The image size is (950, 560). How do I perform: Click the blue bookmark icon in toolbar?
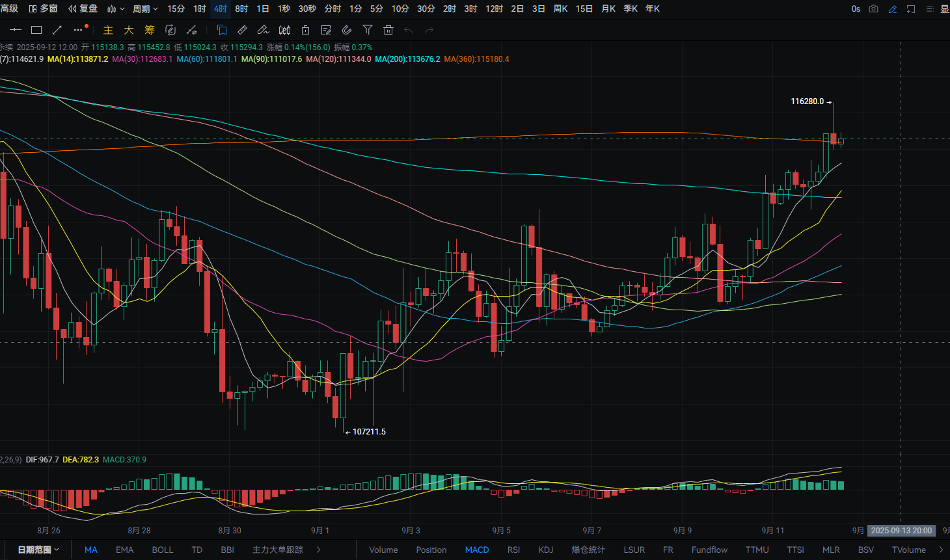click(221, 30)
